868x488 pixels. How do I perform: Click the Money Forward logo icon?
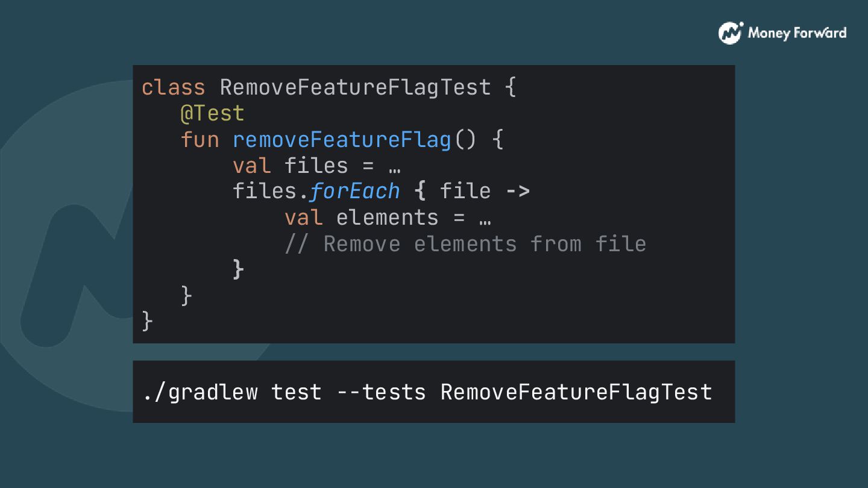point(731,33)
